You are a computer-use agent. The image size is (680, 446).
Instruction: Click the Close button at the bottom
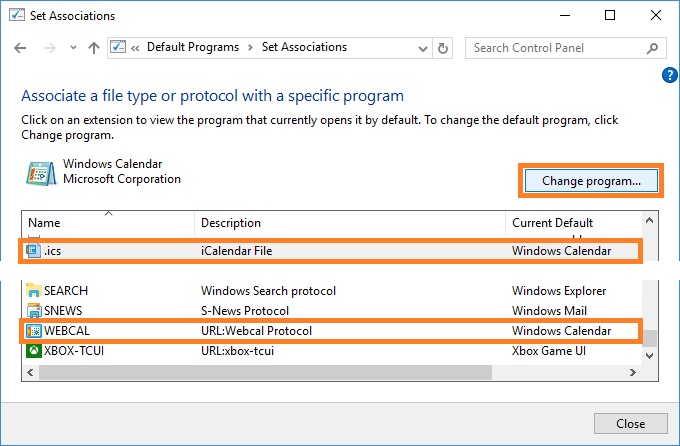[631, 423]
